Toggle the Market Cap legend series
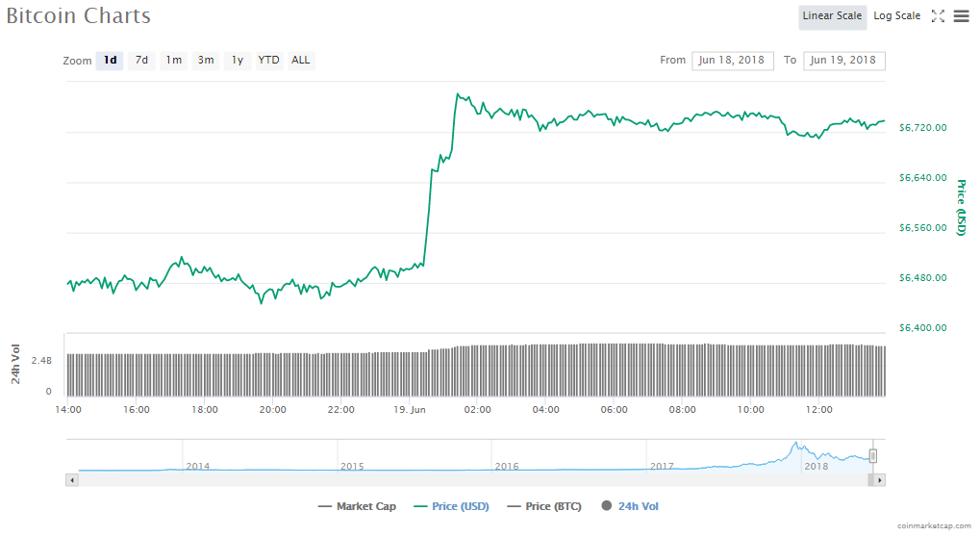This screenshot has width=980, height=537. 355,506
